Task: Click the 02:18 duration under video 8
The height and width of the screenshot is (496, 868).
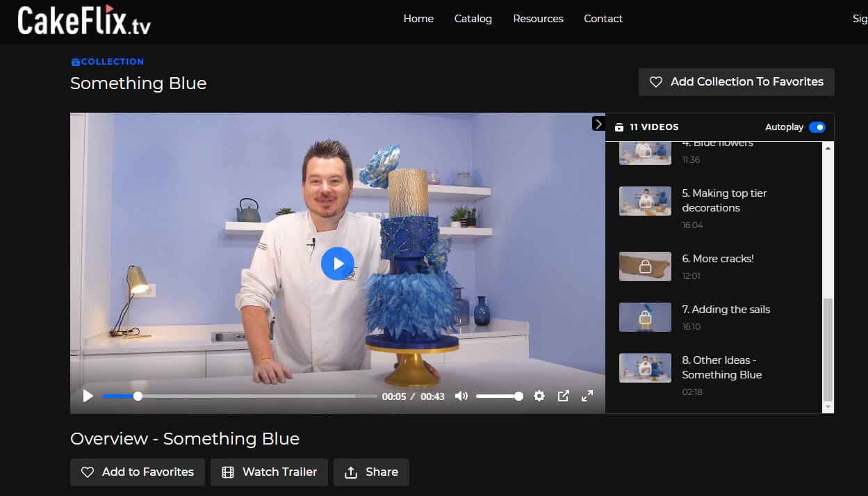Action: tap(693, 392)
